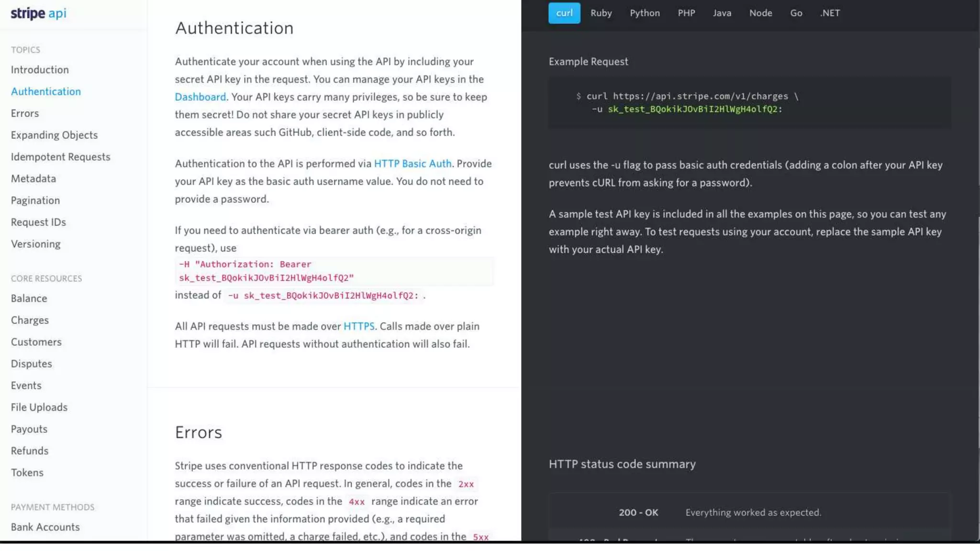Viewport: 980px width, 551px height.
Task: Go to Introduction in sidebar
Action: click(40, 70)
